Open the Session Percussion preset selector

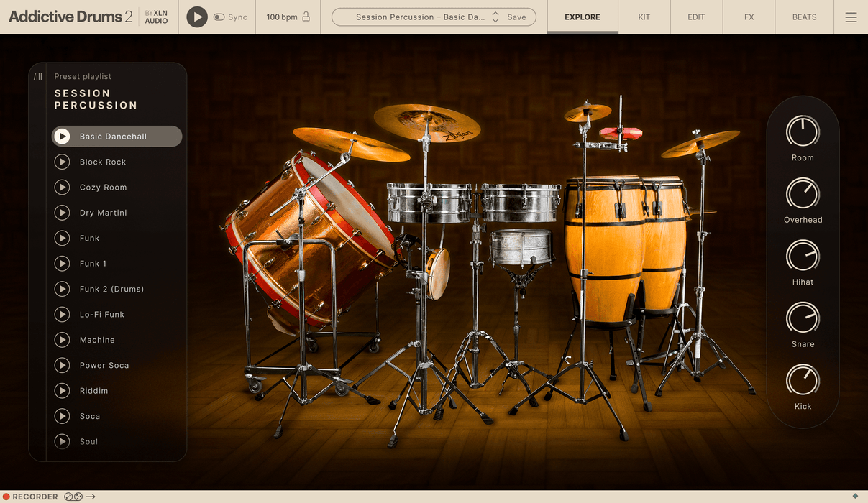(x=420, y=17)
